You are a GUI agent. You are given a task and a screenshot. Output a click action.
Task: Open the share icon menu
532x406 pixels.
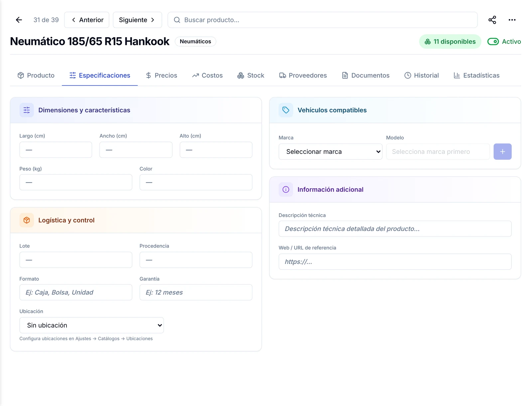click(492, 20)
